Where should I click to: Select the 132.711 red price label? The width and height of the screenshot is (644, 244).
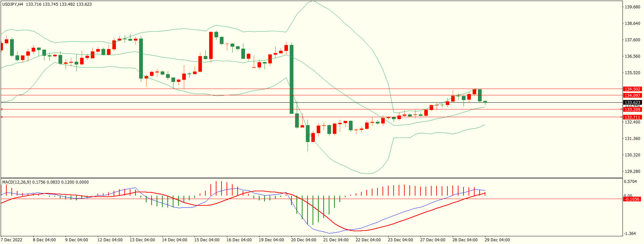pos(632,117)
